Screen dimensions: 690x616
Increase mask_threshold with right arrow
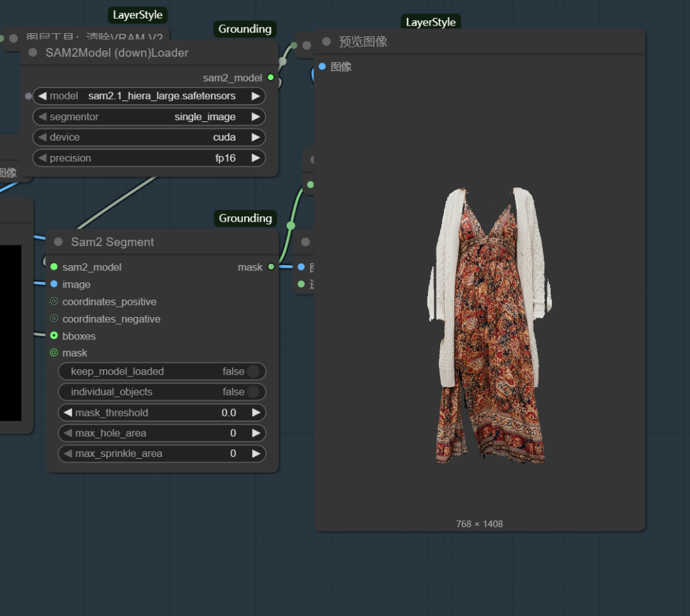click(x=256, y=413)
